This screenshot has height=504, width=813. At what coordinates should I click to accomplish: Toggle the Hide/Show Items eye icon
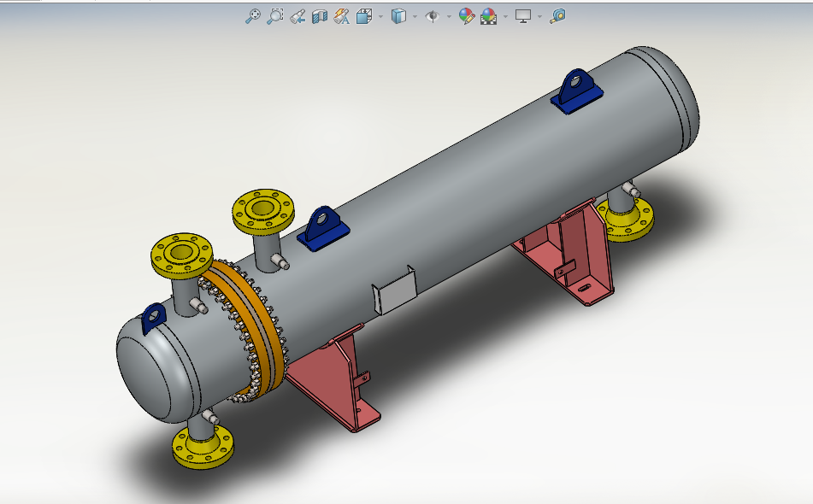tap(433, 15)
